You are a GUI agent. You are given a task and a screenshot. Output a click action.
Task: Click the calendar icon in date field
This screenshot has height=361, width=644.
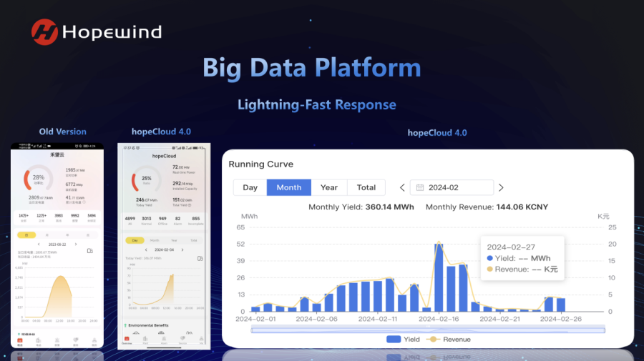tap(419, 188)
